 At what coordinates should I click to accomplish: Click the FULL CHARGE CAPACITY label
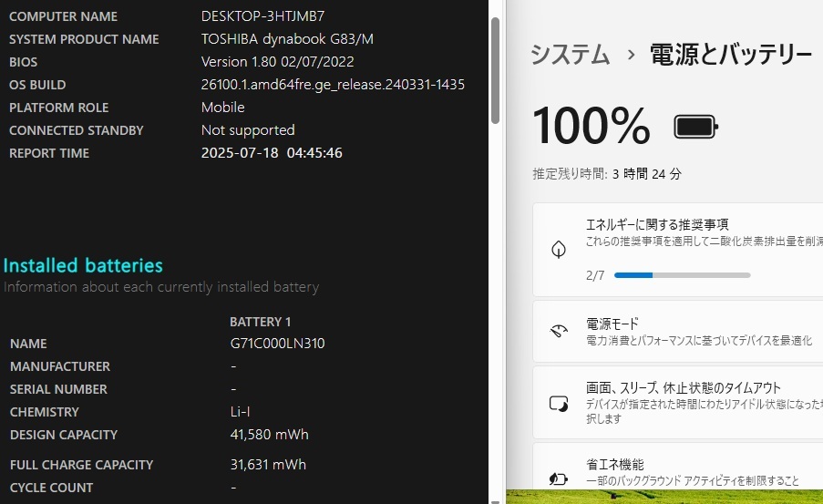(81, 465)
